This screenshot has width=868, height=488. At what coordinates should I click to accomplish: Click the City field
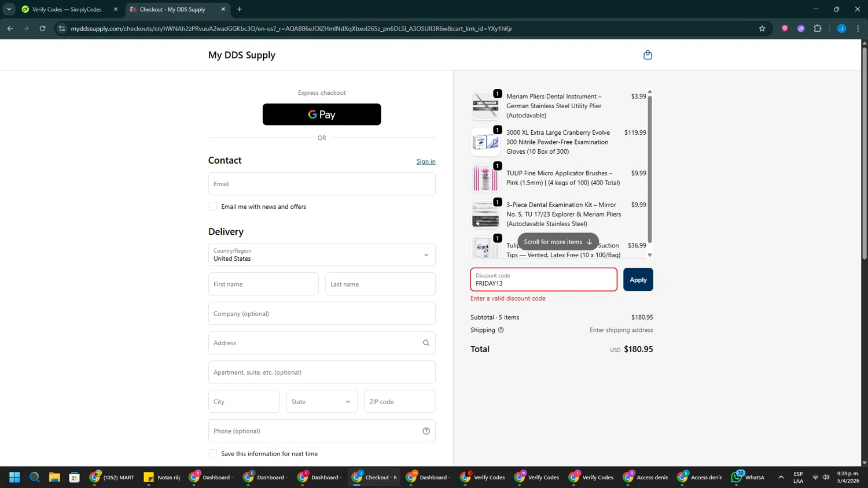[244, 401]
